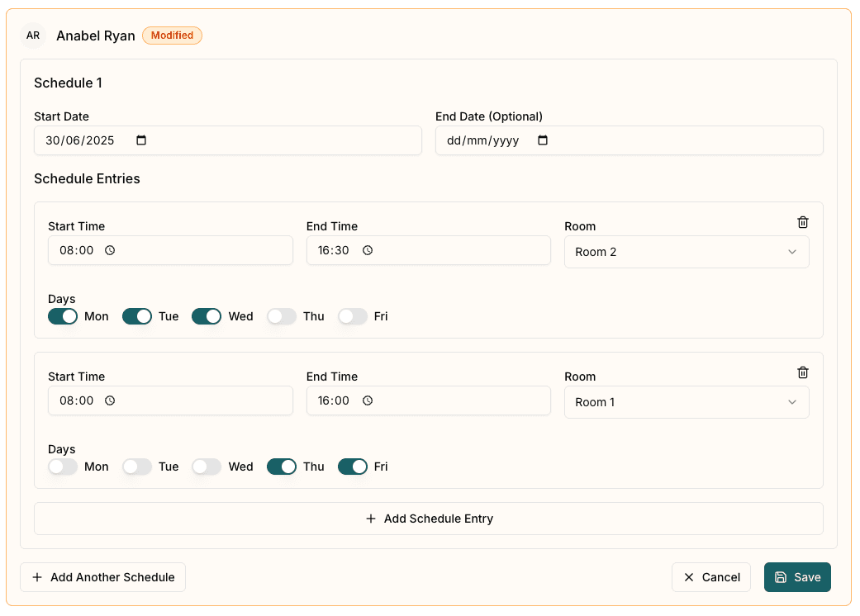
Task: Save the schedule changes
Action: click(x=796, y=577)
